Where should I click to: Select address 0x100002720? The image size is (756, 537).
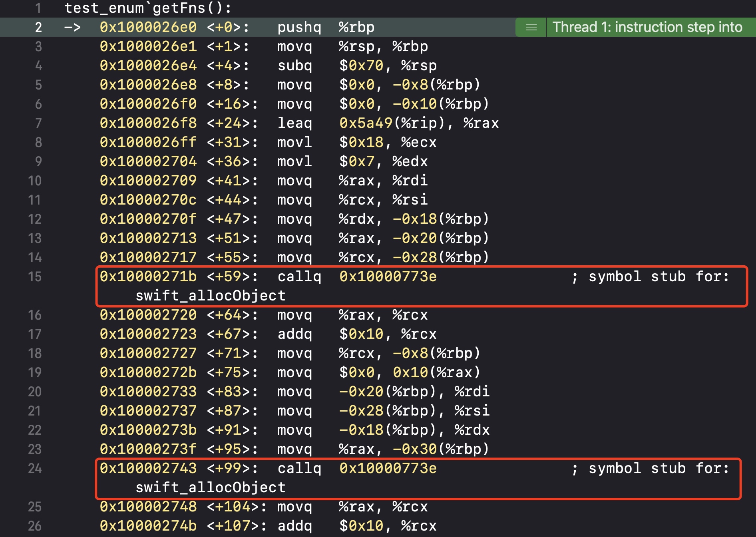click(x=148, y=315)
